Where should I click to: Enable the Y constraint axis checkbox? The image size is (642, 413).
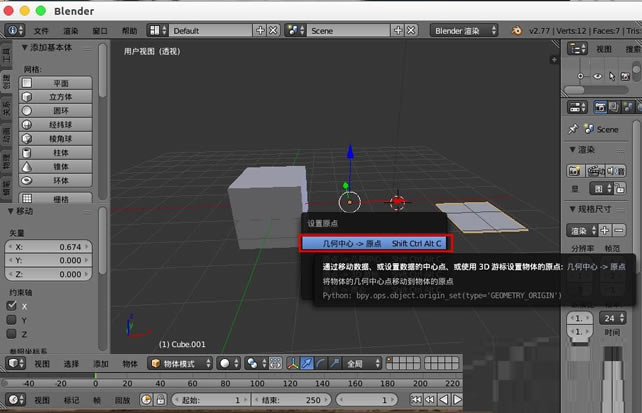(11, 320)
